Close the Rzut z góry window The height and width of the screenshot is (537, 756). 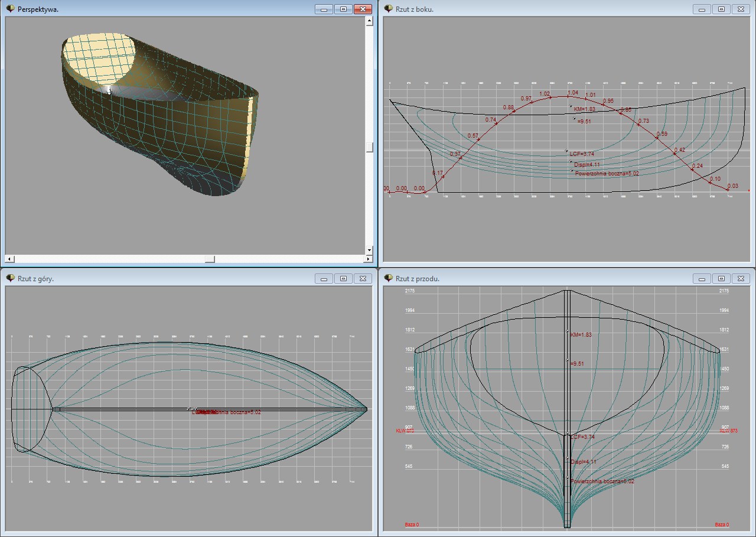click(x=363, y=278)
